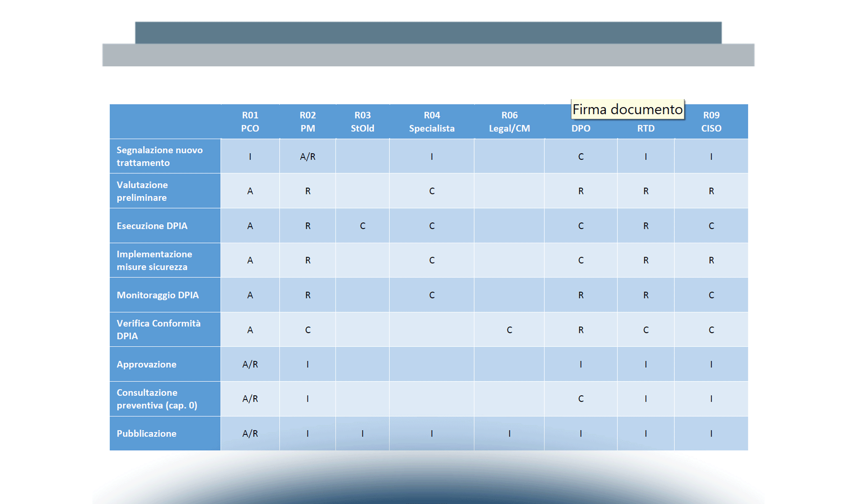Select the 'Segnalazione nuovo trattamento' row label
This screenshot has height=504, width=857.
(165, 156)
